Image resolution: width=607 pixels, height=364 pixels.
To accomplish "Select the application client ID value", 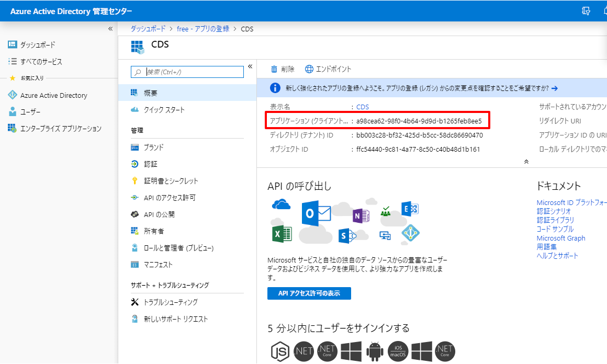I will [x=419, y=121].
